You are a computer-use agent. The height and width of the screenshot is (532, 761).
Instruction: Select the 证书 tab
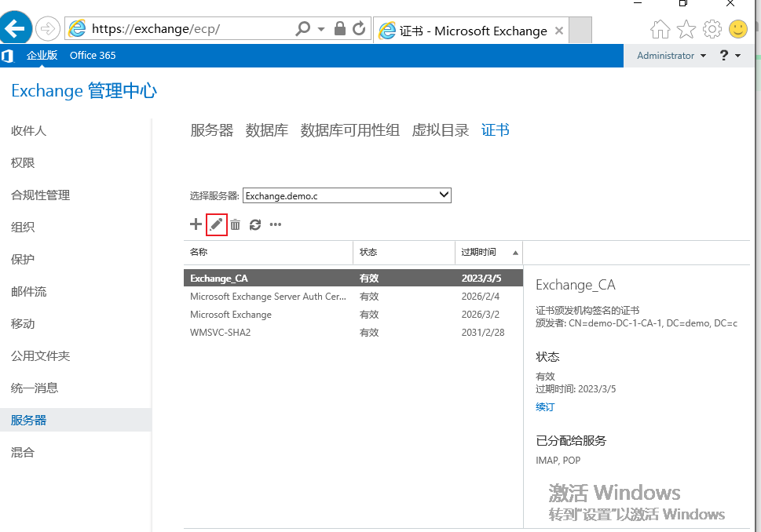(x=495, y=130)
